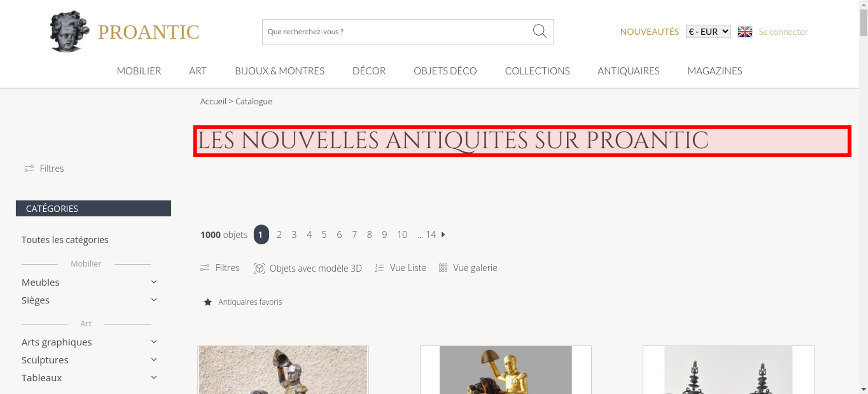The width and height of the screenshot is (868, 394).
Task: Go to next page with arrow
Action: tap(443, 234)
